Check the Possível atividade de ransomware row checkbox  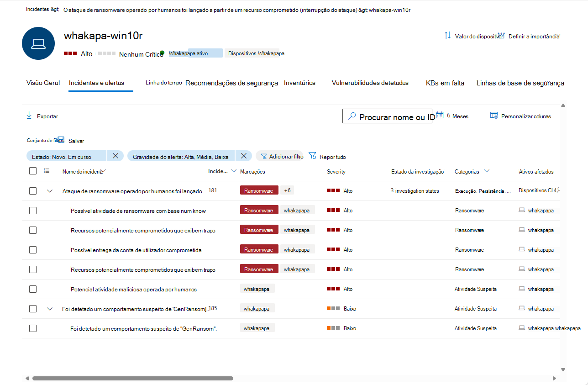tap(33, 211)
